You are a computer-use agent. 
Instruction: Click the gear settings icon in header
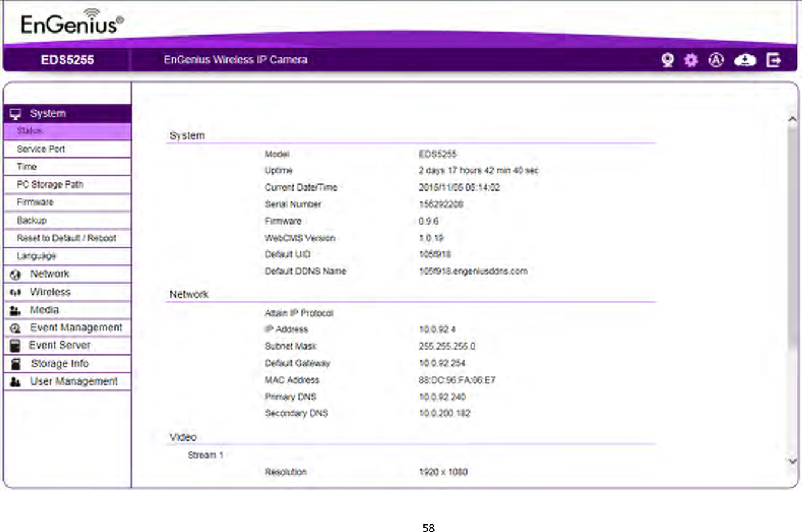691,60
